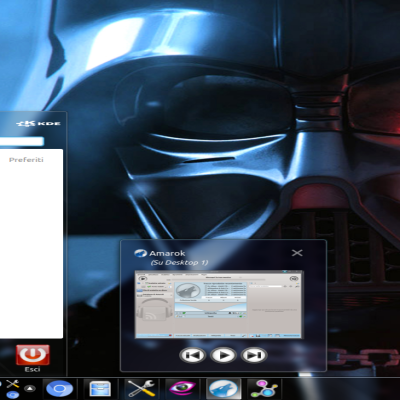Open the pink eye image viewer icon
The height and width of the screenshot is (400, 400).
(x=182, y=389)
